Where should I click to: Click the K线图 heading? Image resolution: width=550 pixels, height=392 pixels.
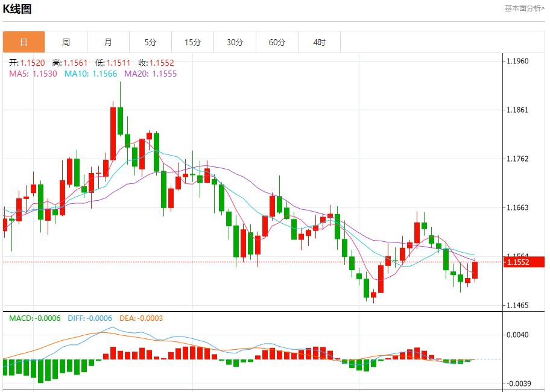coord(17,9)
